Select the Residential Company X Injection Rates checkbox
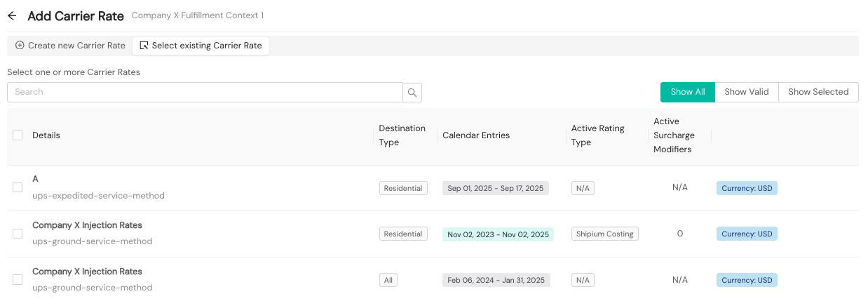Screen dimensions: 868x301 (18, 234)
